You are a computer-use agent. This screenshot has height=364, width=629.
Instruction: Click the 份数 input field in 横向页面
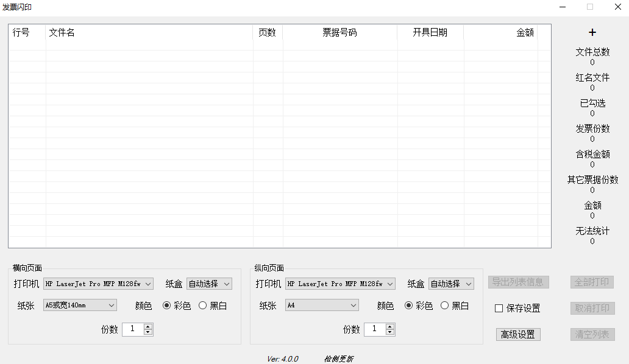(x=133, y=329)
